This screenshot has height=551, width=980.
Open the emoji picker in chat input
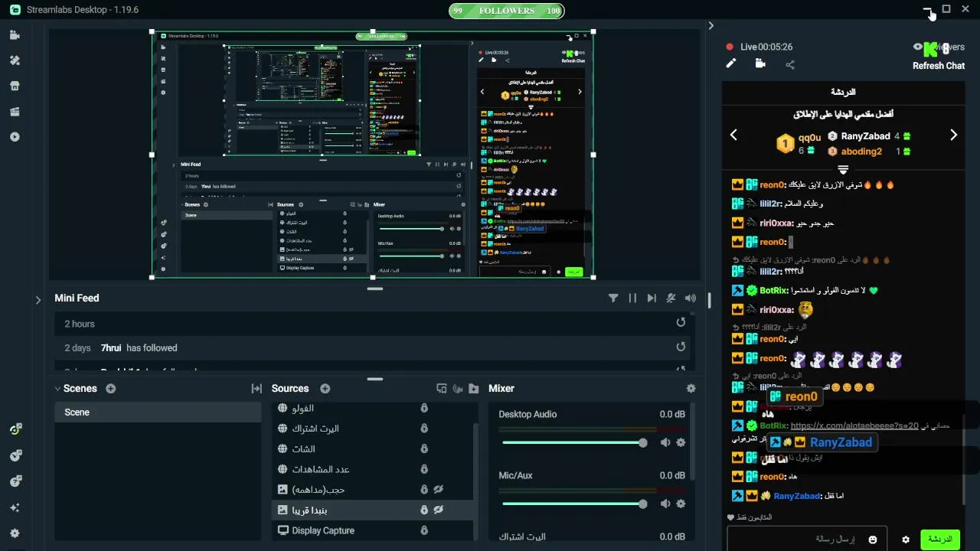point(873,540)
